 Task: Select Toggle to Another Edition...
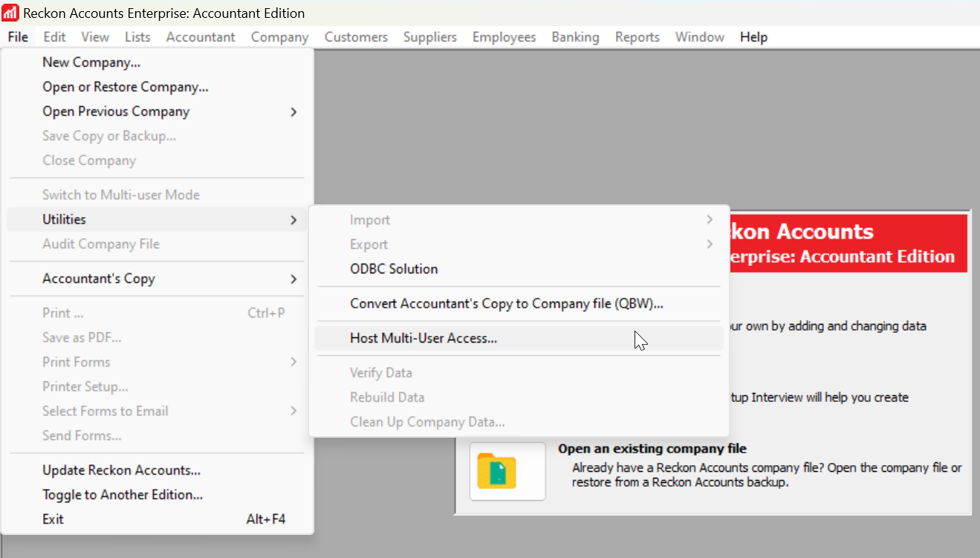157,495
